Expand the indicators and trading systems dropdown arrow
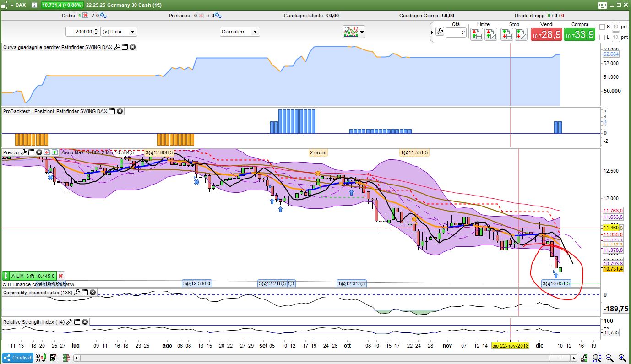This screenshot has height=364, width=631. (362, 32)
